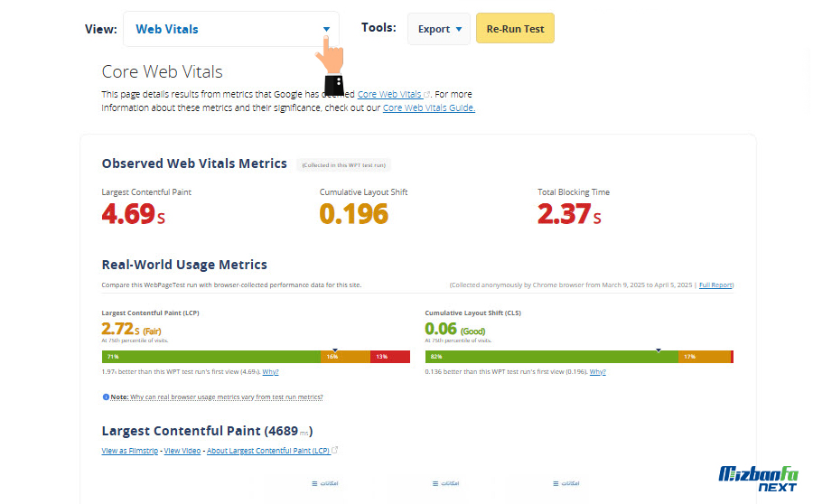
Task: Click the Why? link under LCP bar
Action: pyautogui.click(x=270, y=371)
